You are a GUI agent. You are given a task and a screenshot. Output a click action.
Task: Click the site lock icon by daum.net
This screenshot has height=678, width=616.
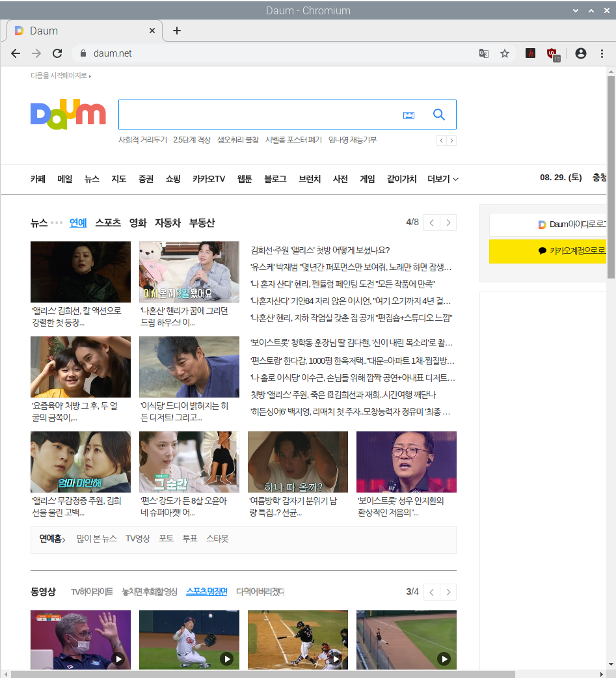click(83, 53)
